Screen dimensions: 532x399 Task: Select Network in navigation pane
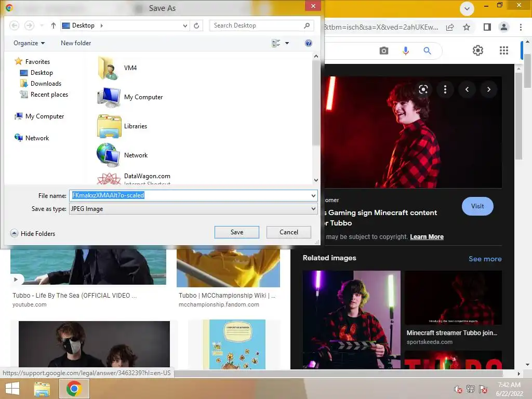coord(32,138)
